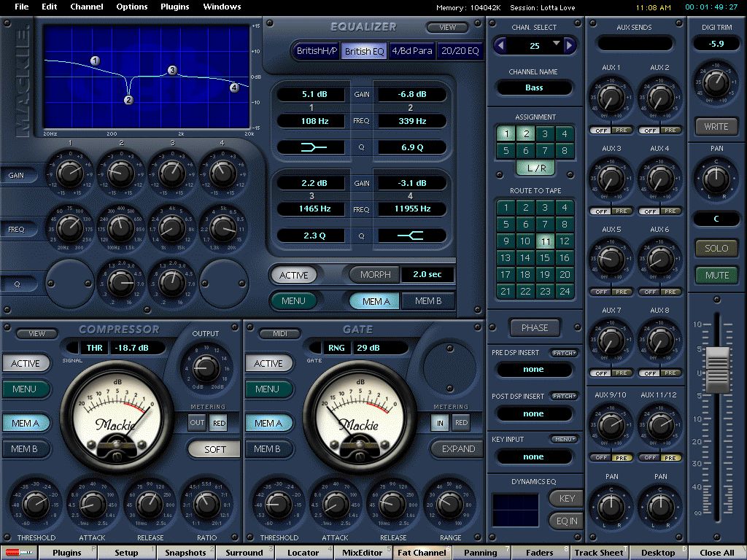
Task: Click EQ node 3 on the graph
Action: pyautogui.click(x=172, y=71)
